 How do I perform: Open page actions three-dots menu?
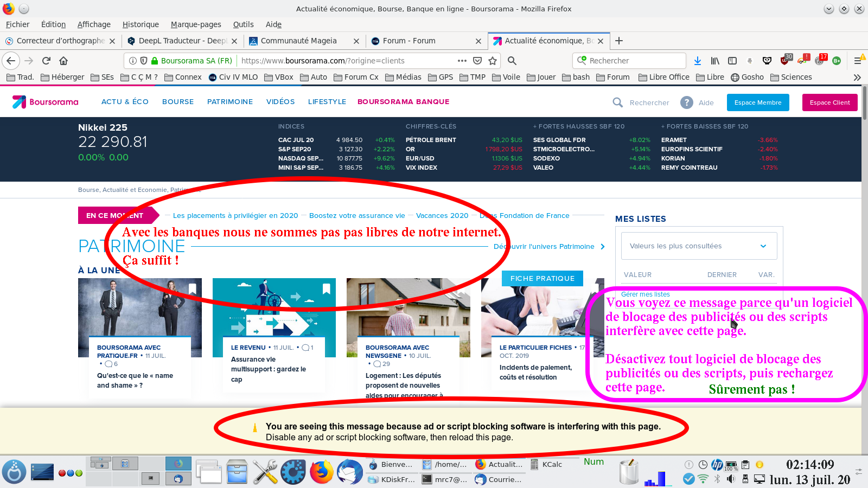tap(462, 61)
